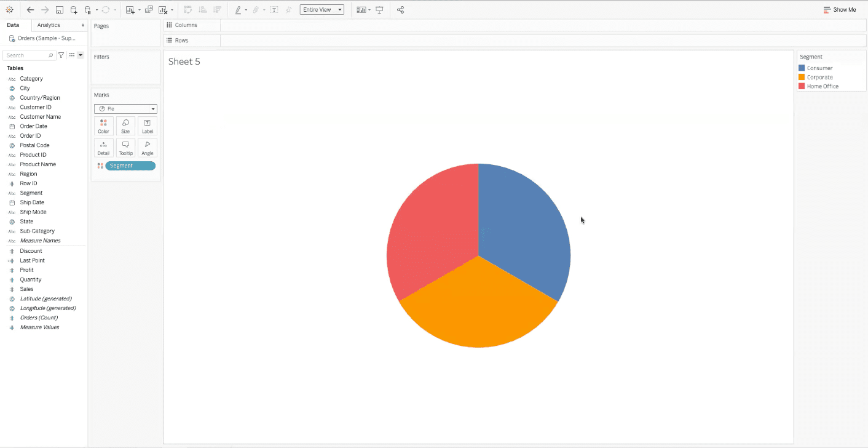Viewport: 868px width, 448px height.
Task: Open the Label mark card
Action: click(147, 126)
